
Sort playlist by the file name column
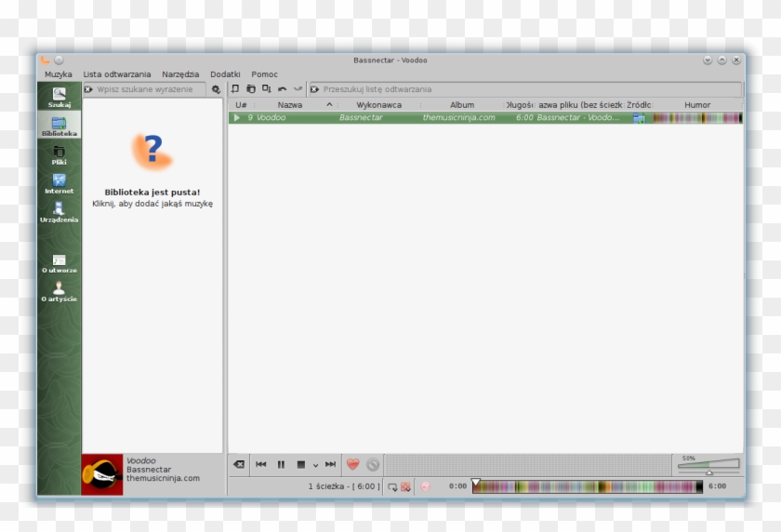click(580, 105)
